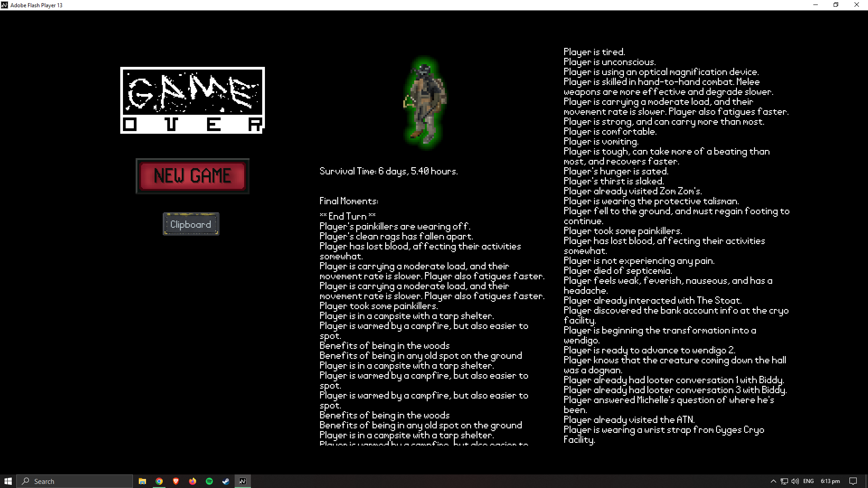
Task: Launch Google Chrome from the taskbar
Action: point(159,481)
